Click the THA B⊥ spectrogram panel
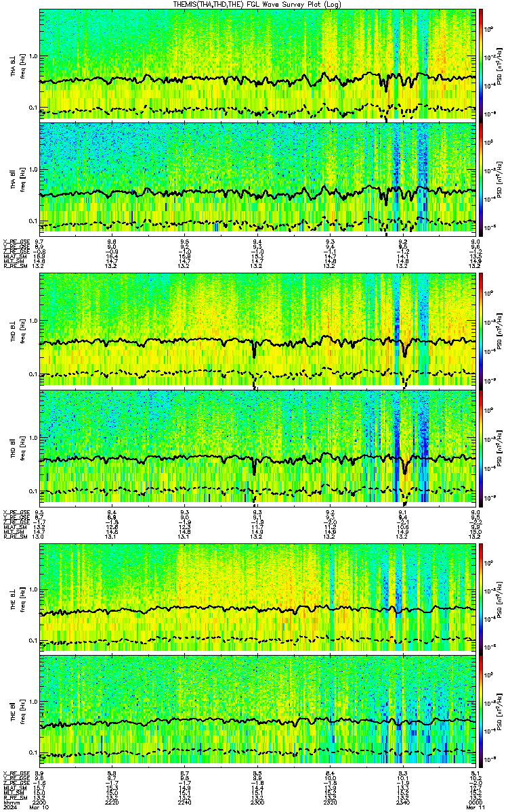508x812 pixels. (x=257, y=65)
